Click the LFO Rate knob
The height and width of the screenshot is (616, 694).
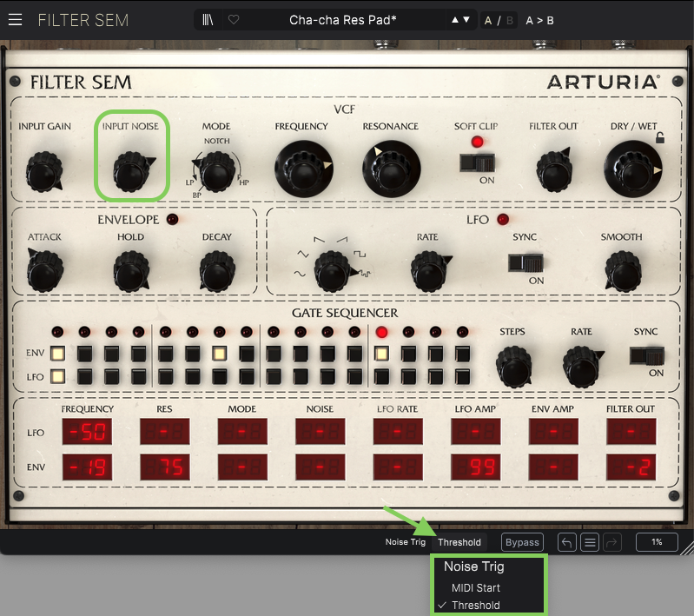[429, 271]
